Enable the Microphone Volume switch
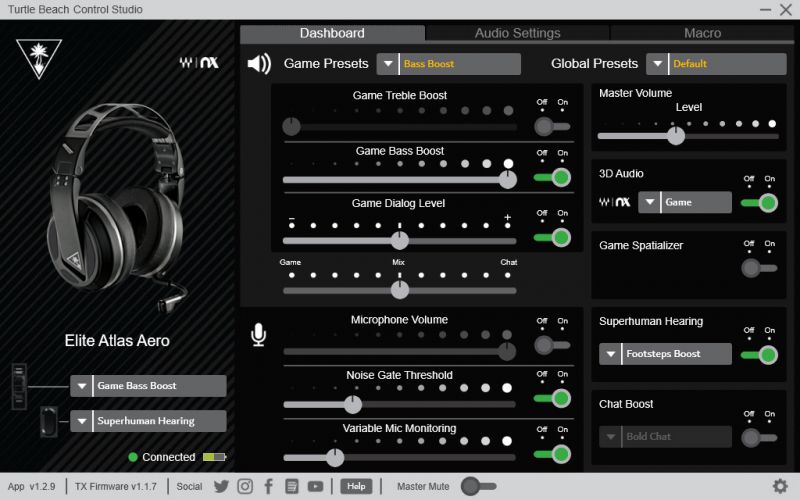800x500 pixels. tap(552, 345)
